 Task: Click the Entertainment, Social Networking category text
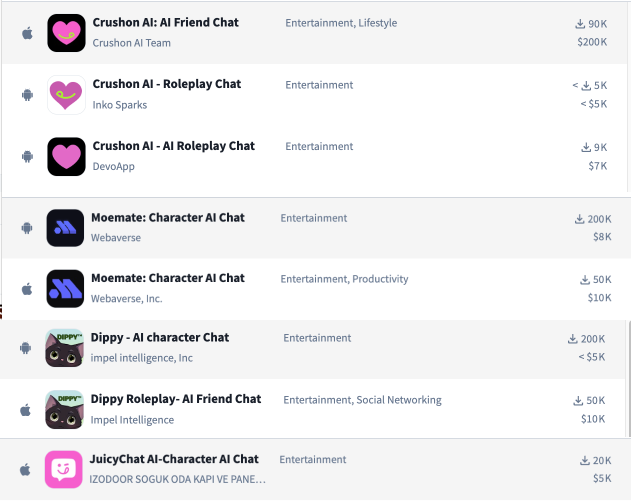point(362,400)
